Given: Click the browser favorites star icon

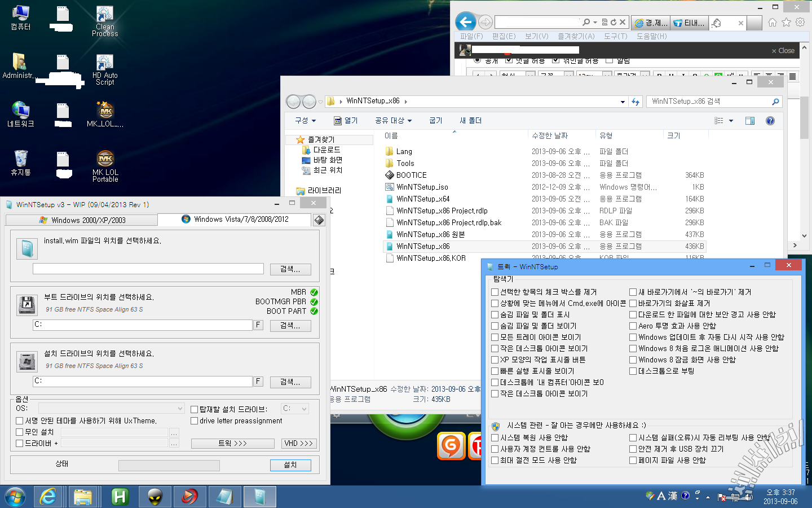Looking at the screenshot, I should tap(786, 22).
